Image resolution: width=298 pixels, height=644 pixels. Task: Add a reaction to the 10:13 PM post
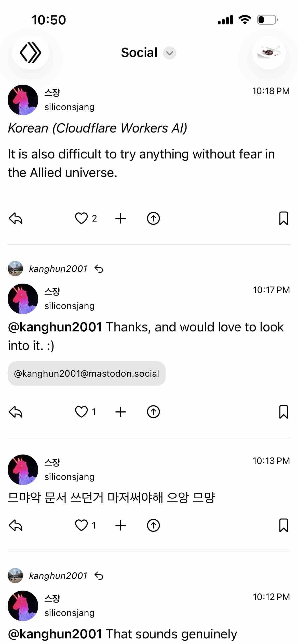point(120,525)
